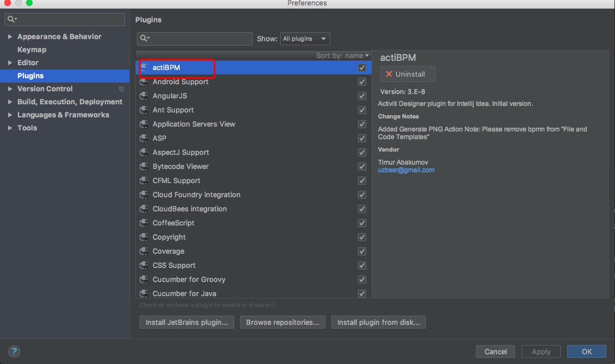Click the OK button
The width and height of the screenshot is (615, 364).
pyautogui.click(x=586, y=352)
